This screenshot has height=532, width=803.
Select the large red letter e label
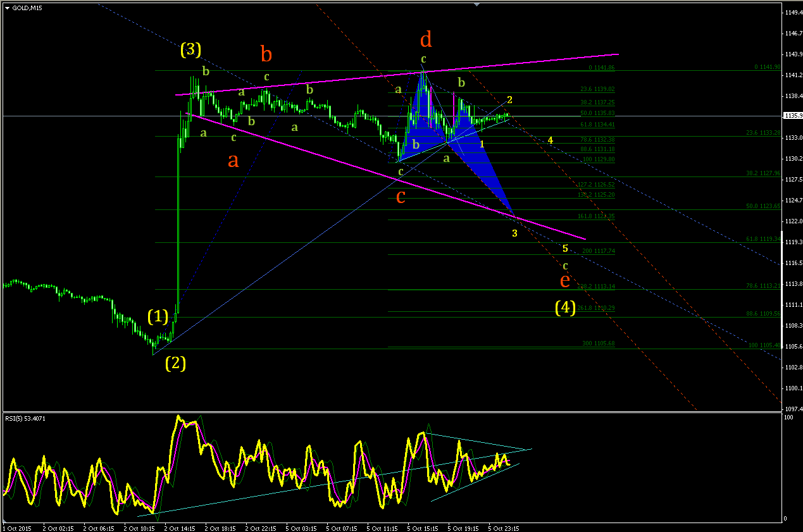pyautogui.click(x=565, y=279)
